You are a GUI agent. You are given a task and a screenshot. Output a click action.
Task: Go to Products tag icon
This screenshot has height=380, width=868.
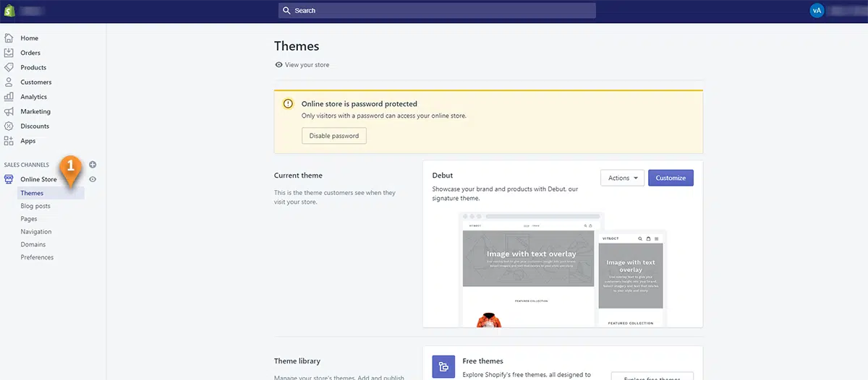pos(9,67)
